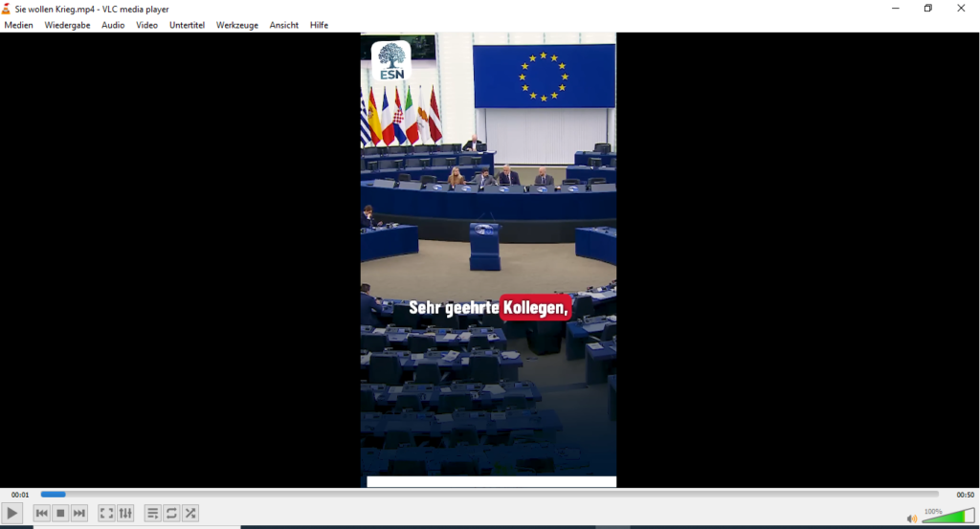Viewport: 980px width, 529px height.
Task: Open the Medien menu
Action: 19,25
